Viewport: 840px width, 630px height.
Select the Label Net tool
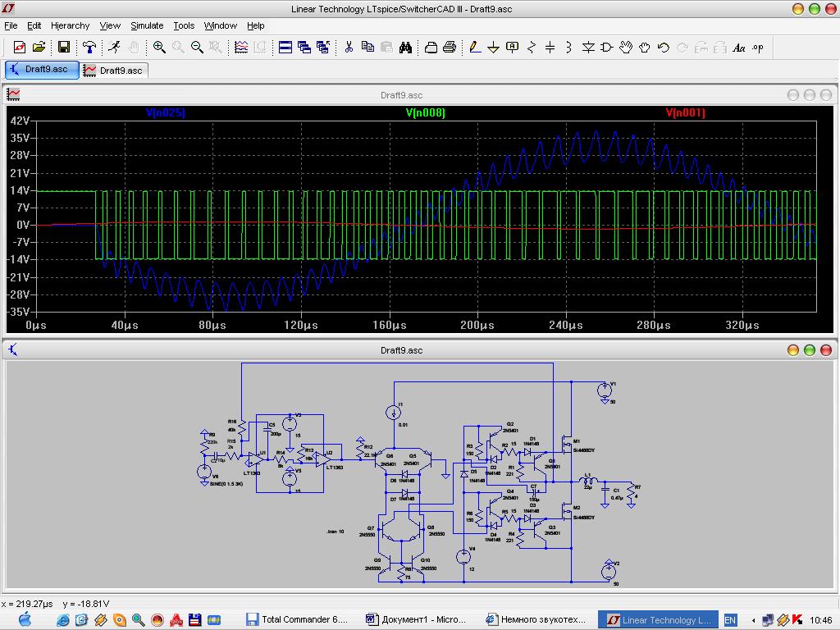[x=512, y=48]
